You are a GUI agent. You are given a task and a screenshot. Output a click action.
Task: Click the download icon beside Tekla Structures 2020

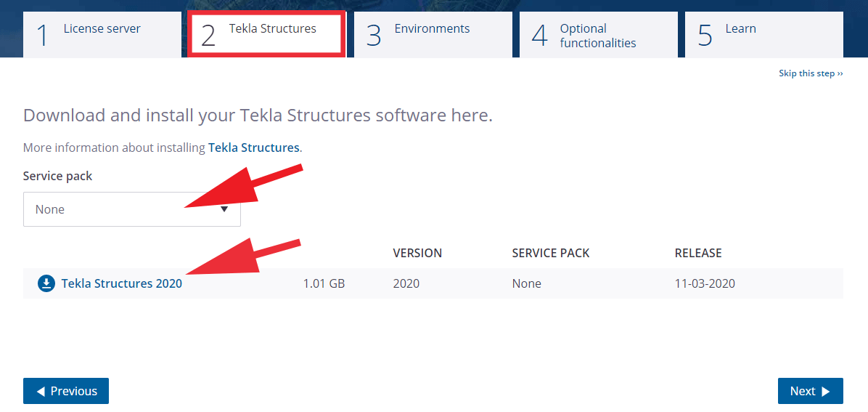click(46, 284)
